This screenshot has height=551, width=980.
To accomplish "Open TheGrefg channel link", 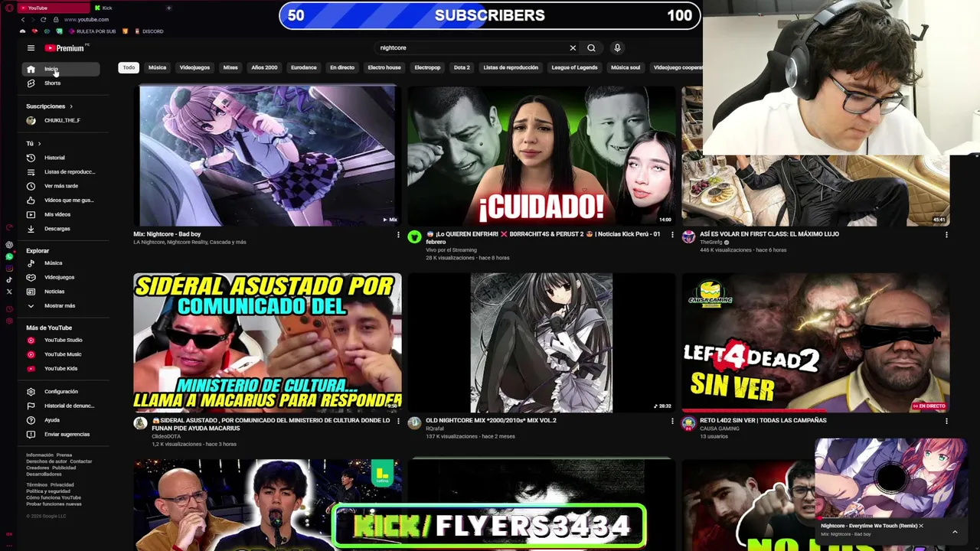I will (710, 242).
